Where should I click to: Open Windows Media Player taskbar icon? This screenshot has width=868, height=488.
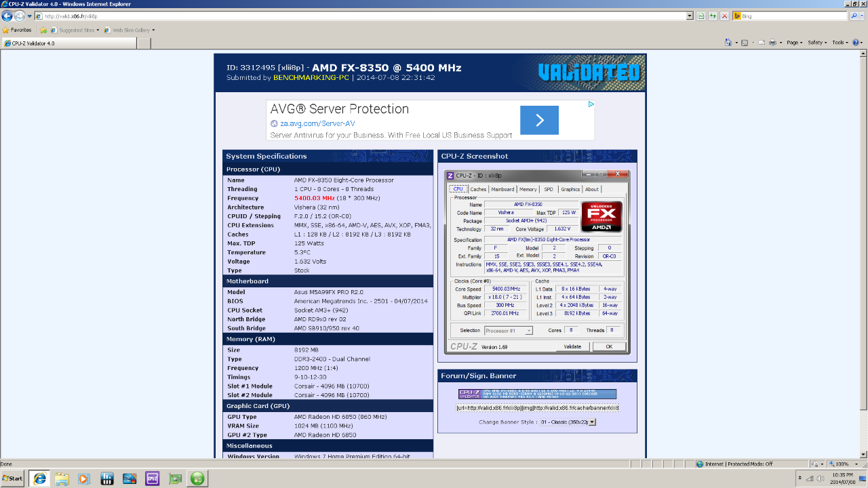(83, 479)
